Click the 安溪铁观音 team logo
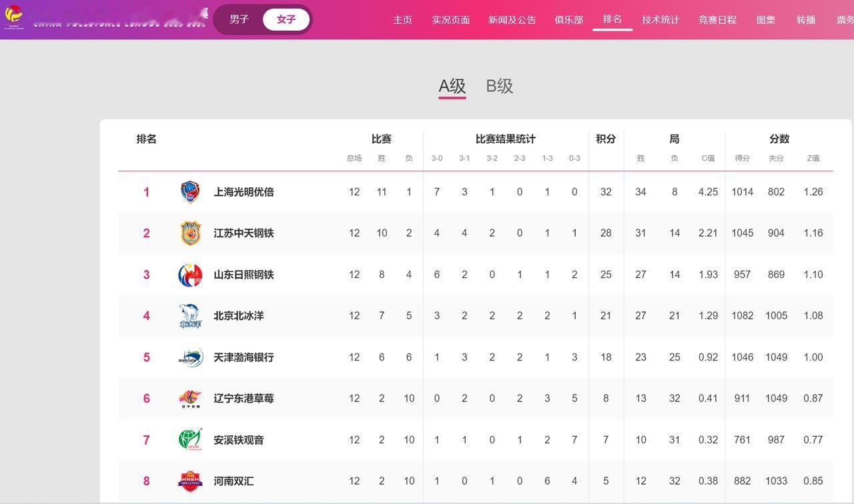The width and height of the screenshot is (854, 504). 190,440
